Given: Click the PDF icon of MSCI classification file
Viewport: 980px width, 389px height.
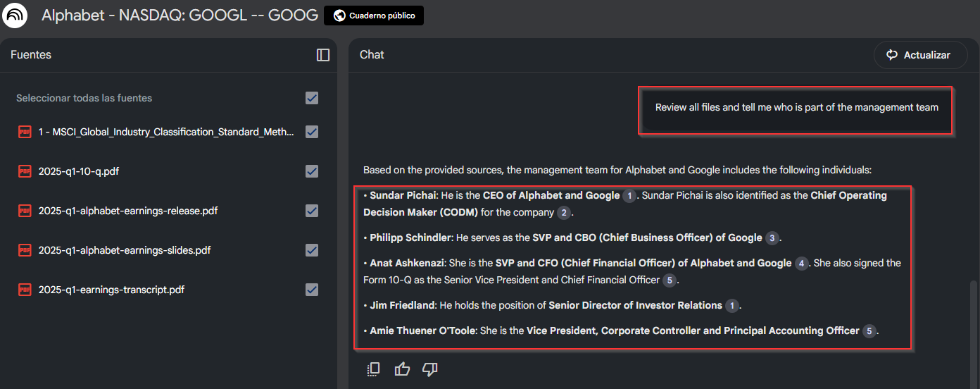Looking at the screenshot, I should [x=25, y=132].
